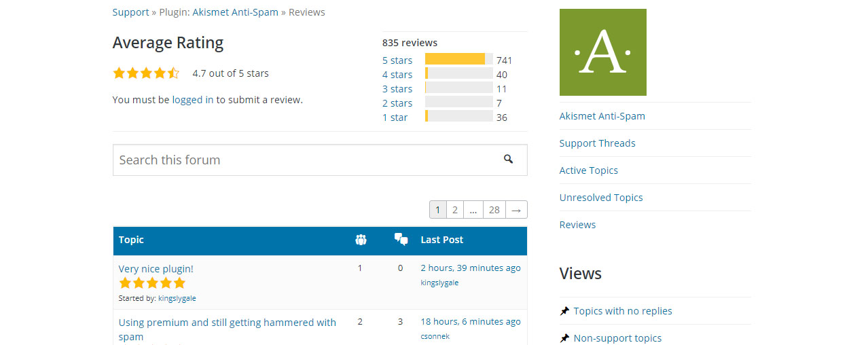Click the pagination ellipsis item
Image resolution: width=868 pixels, height=345 pixels.
coord(473,210)
